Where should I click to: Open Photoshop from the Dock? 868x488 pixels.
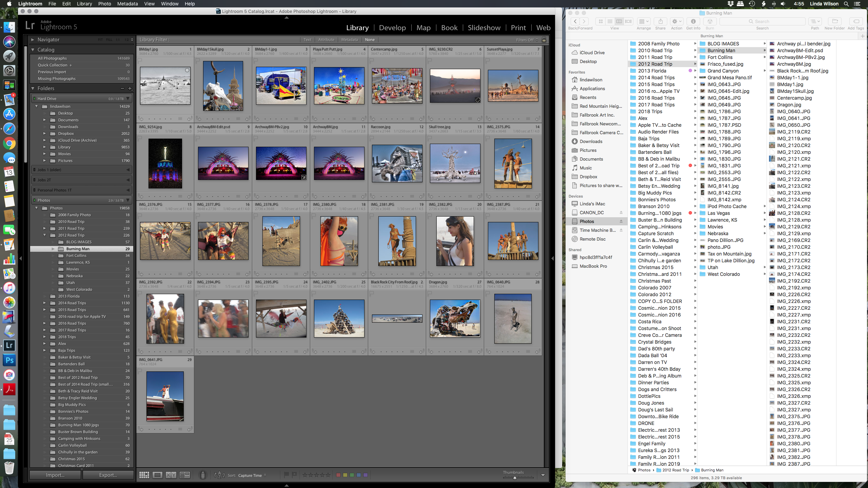pos(9,360)
